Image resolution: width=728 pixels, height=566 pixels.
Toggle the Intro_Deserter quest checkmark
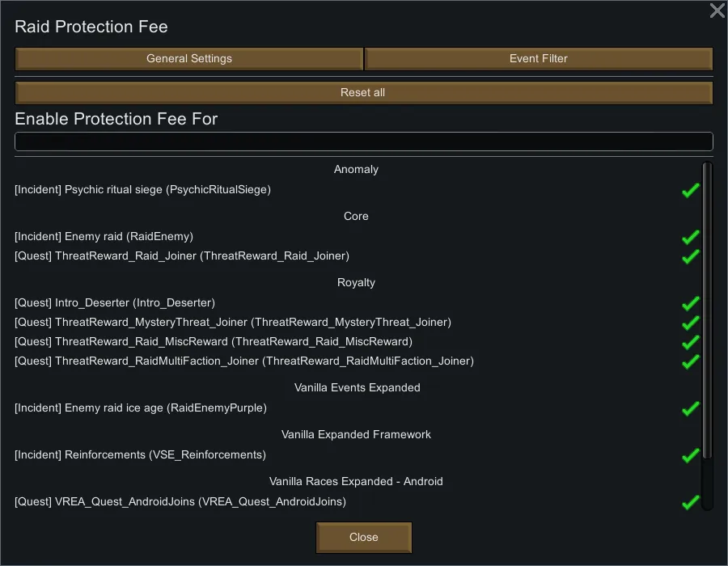[690, 303]
